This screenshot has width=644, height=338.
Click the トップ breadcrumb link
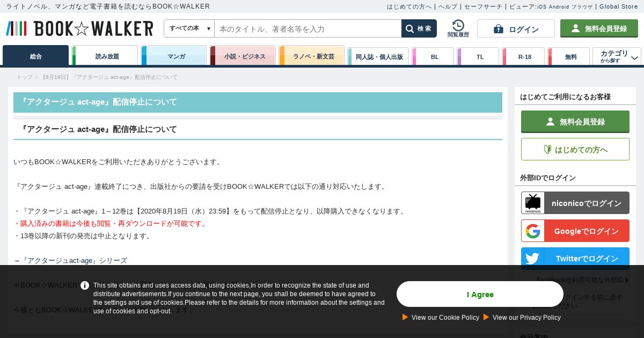25,77
